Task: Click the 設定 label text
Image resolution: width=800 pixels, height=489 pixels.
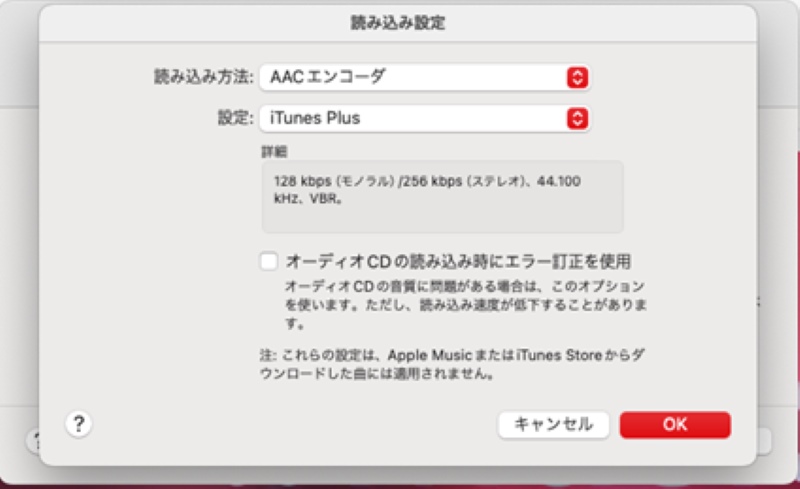Action: 235,118
